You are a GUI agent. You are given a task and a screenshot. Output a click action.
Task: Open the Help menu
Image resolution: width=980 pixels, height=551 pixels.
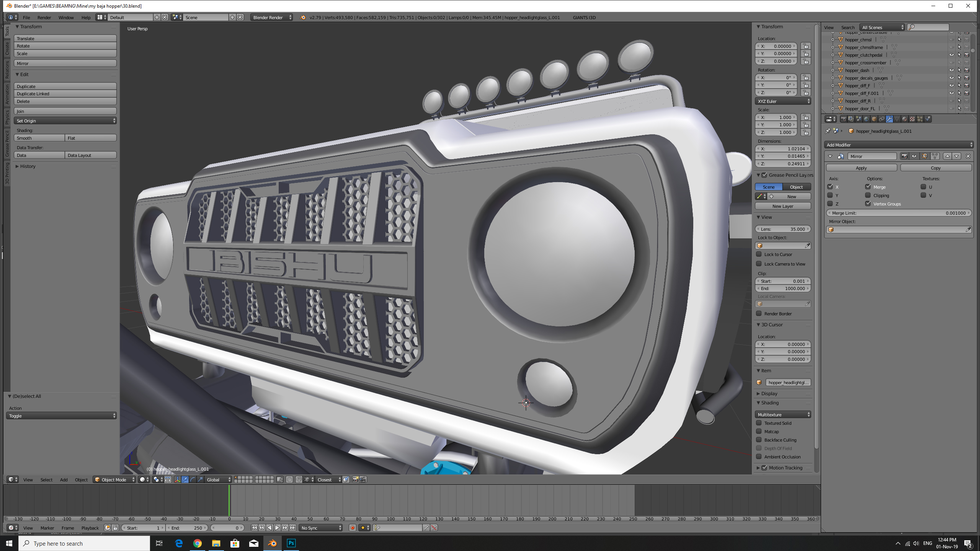click(86, 17)
